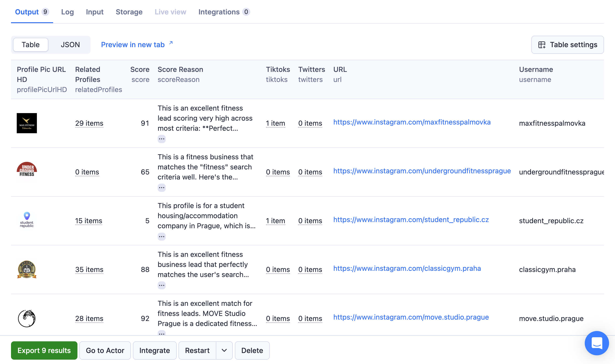Open MOVE Studio circular logo thumbnail
The height and width of the screenshot is (364, 615).
click(27, 318)
